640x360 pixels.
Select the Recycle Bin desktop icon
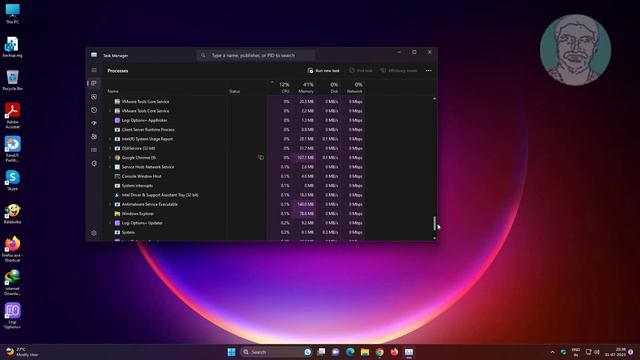pos(12,80)
